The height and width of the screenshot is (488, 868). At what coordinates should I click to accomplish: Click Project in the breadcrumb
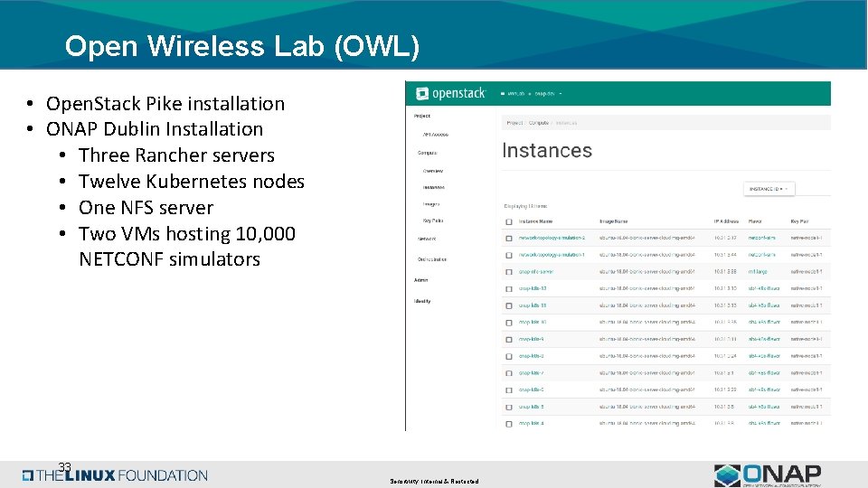(x=514, y=123)
